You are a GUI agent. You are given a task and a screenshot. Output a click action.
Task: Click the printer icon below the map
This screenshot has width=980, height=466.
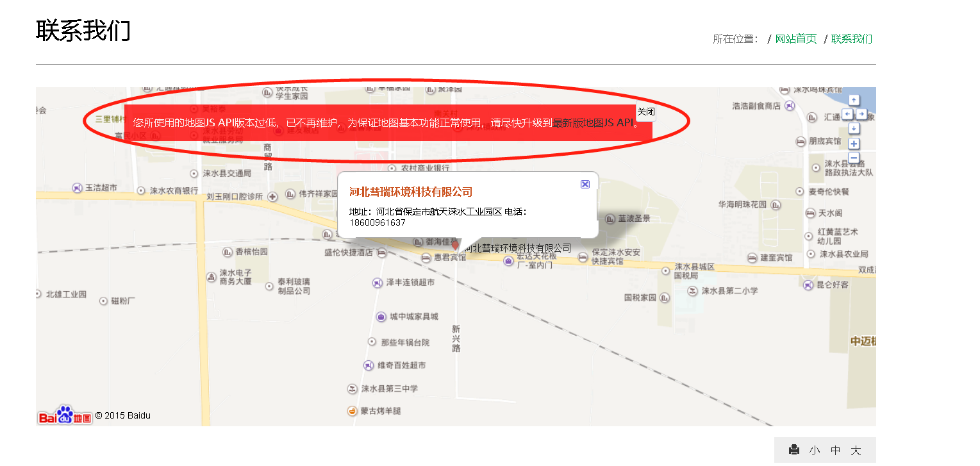pyautogui.click(x=793, y=450)
